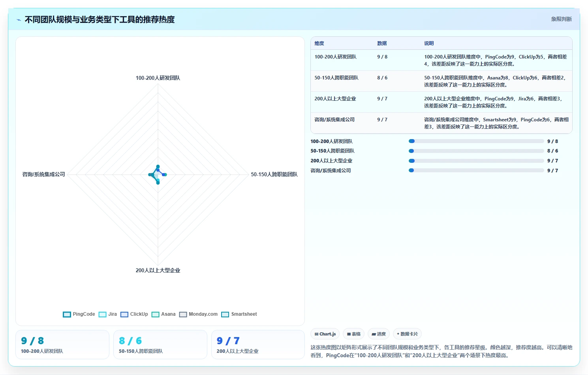Toggle the ClickUp legend item
This screenshot has height=375, width=588.
134,315
